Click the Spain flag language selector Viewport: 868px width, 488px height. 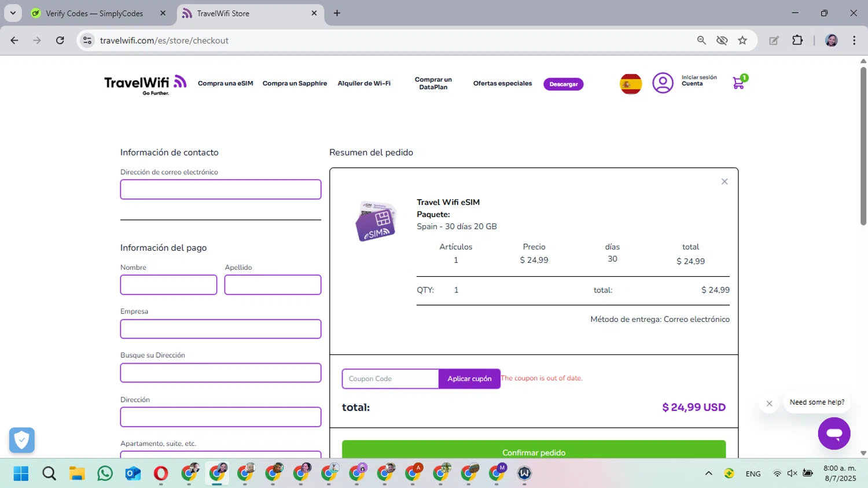631,84
